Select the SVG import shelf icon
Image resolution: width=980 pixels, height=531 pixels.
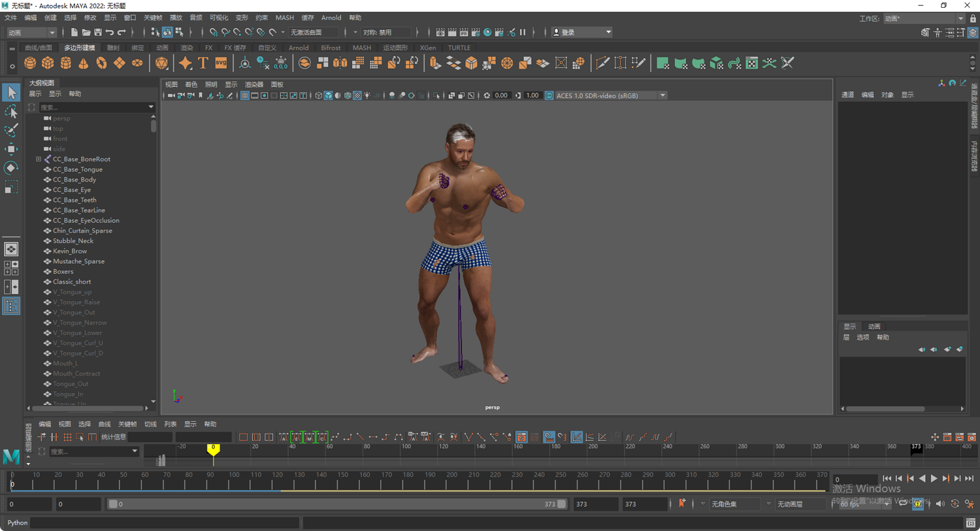tap(221, 63)
